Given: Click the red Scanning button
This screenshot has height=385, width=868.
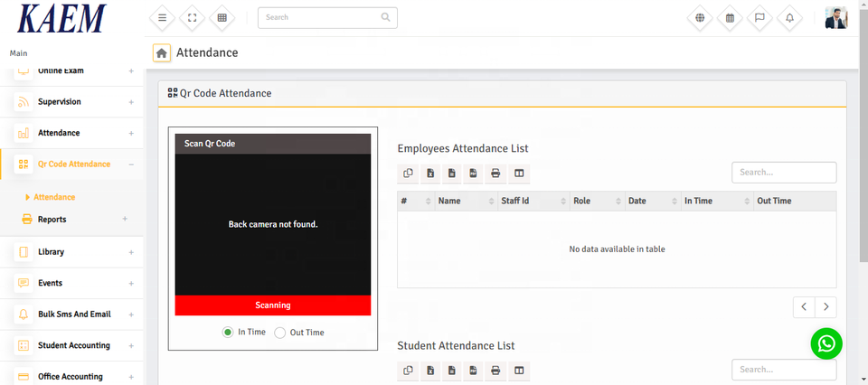Looking at the screenshot, I should point(272,305).
